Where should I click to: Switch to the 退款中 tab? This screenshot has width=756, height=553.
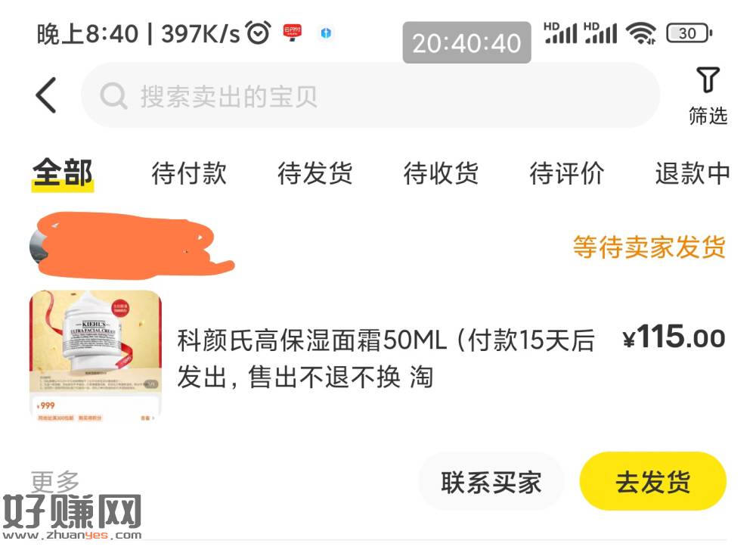[x=692, y=173]
